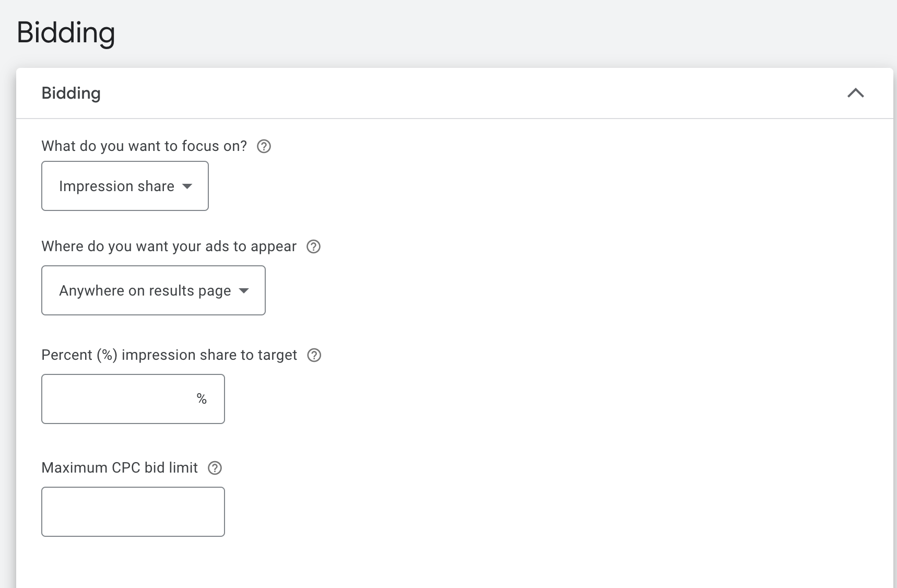Click "Where do you want your ads to appear" label
The height and width of the screenshot is (588, 897).
(169, 246)
